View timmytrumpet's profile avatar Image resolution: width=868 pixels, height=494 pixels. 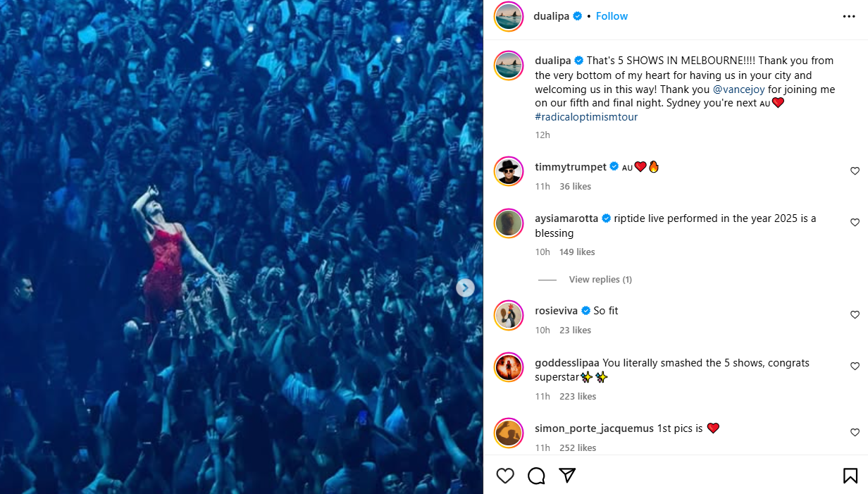click(509, 171)
